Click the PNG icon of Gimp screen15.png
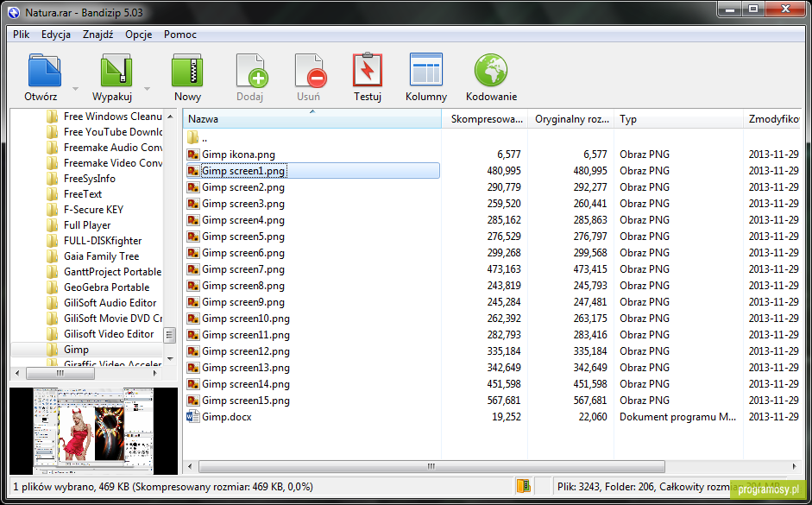 click(x=193, y=401)
